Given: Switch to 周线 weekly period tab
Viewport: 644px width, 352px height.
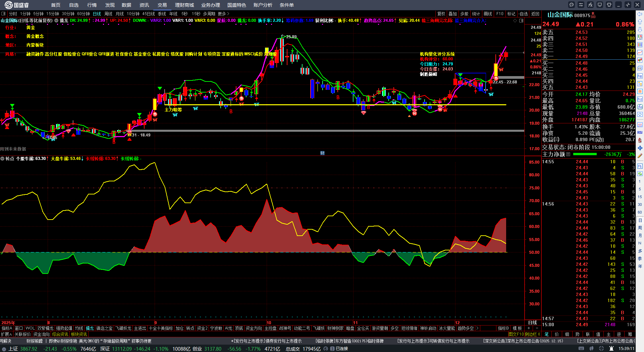Looking at the screenshot, I should (x=108, y=14).
